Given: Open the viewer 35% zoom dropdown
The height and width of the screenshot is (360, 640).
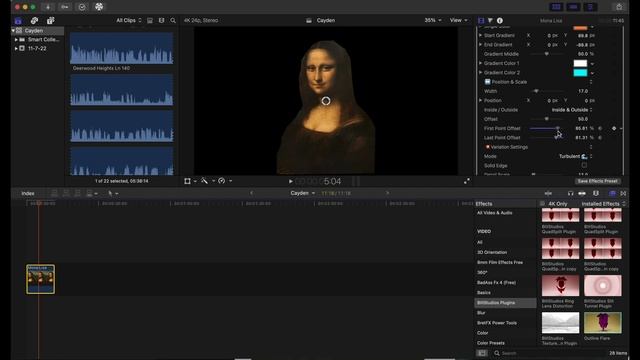Looking at the screenshot, I should click(433, 20).
